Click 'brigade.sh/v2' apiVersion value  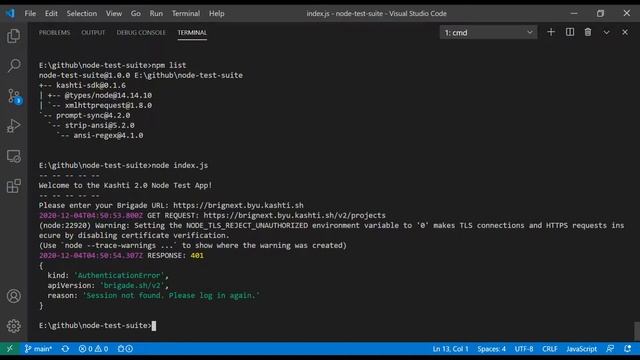click(132, 285)
